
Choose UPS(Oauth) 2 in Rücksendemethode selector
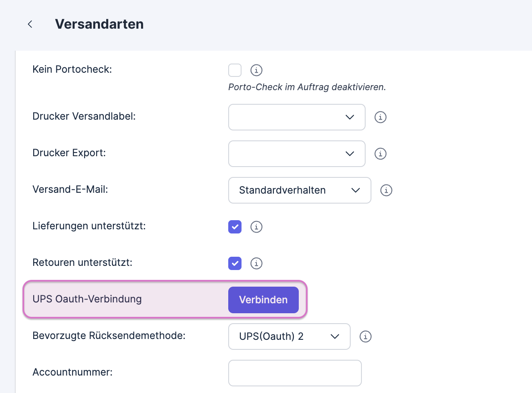pos(289,337)
